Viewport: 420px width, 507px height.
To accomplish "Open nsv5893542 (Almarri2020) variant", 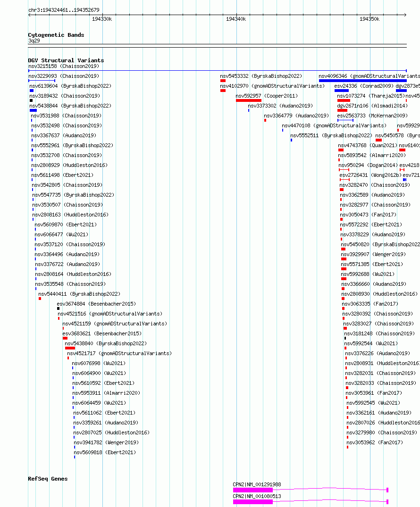I will (x=372, y=156).
